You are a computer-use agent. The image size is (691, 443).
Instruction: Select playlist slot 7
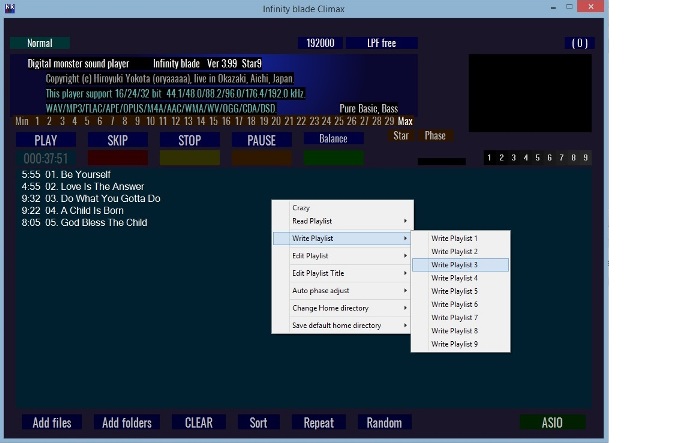[x=561, y=158]
